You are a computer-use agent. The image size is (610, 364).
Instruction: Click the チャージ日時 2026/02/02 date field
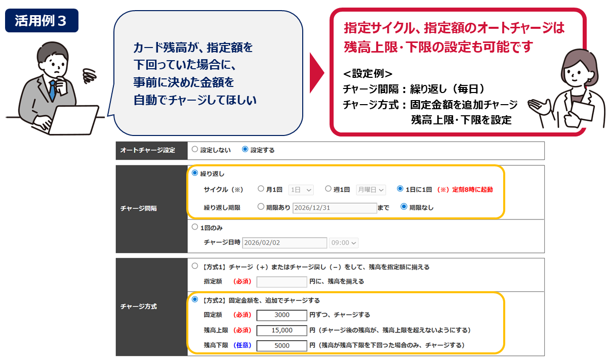(284, 243)
